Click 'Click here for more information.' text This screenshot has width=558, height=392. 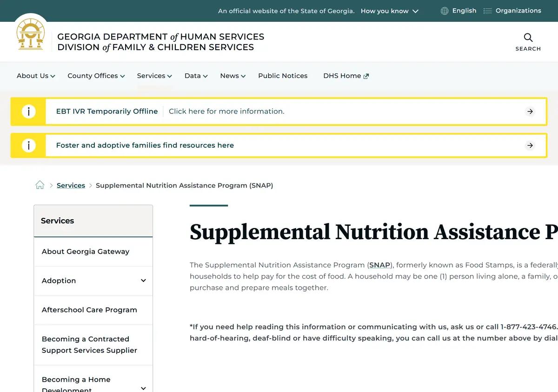coord(226,111)
